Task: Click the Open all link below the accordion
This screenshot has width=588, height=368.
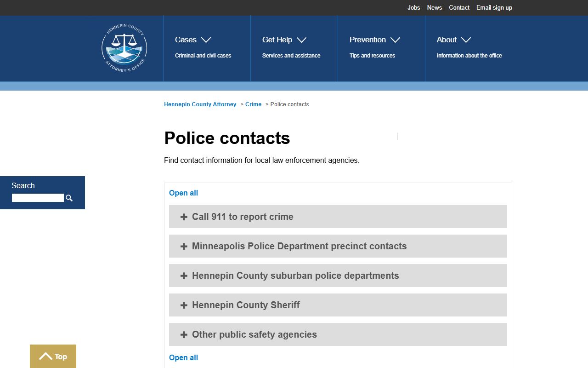Action: 184,357
